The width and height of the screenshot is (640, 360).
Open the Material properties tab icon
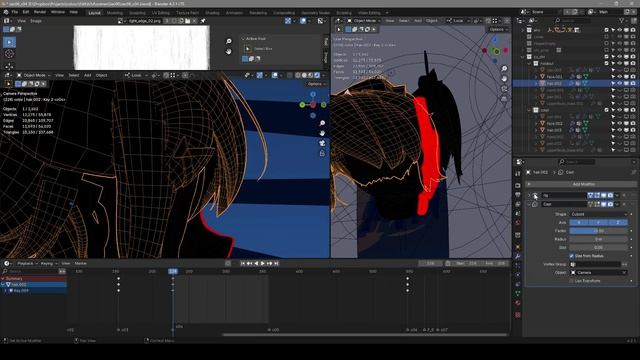point(518,303)
